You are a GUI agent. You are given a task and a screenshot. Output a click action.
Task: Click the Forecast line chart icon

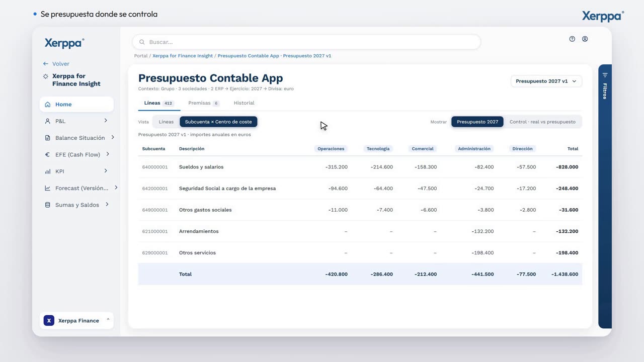[47, 188]
